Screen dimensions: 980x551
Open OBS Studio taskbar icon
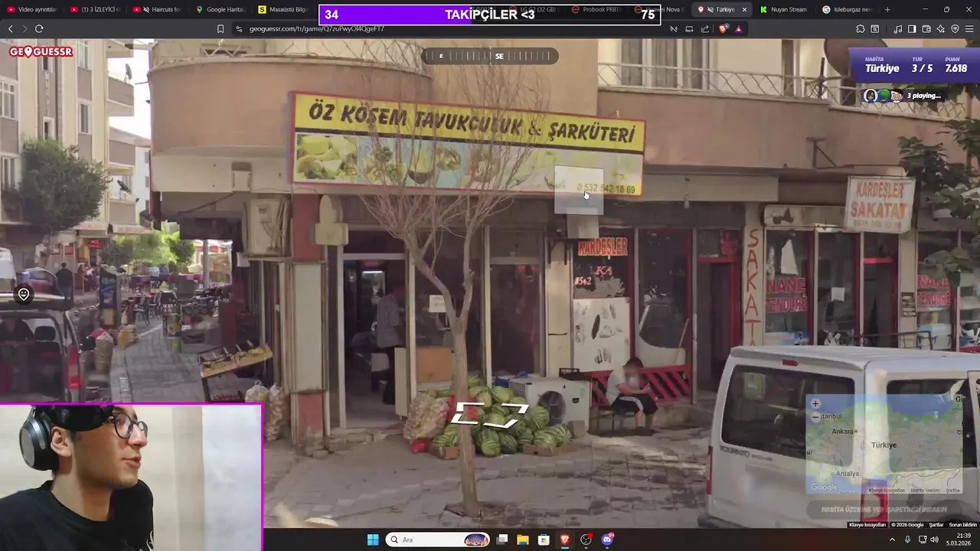pyautogui.click(x=586, y=540)
